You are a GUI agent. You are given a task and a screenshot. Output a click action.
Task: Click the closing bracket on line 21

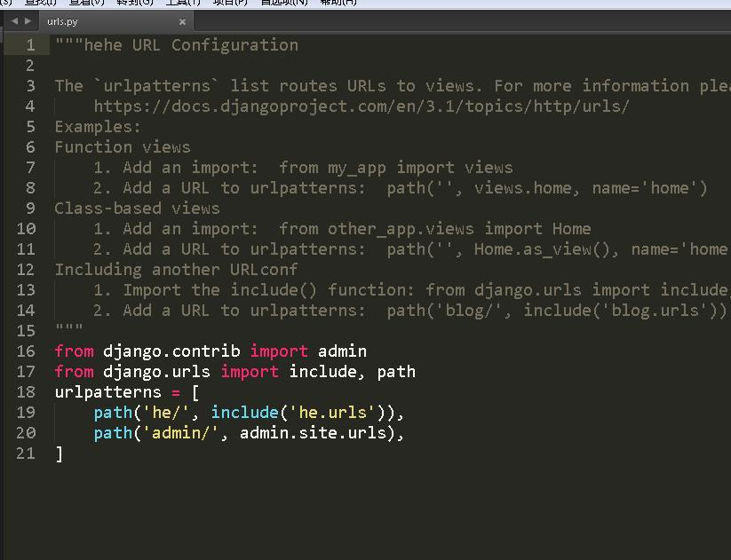pyautogui.click(x=59, y=454)
